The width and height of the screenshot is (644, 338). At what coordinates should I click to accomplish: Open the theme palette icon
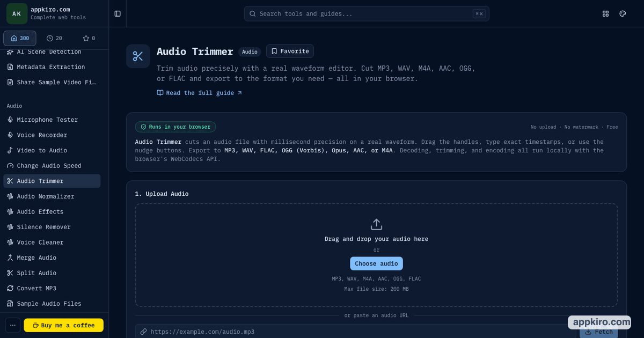(623, 13)
